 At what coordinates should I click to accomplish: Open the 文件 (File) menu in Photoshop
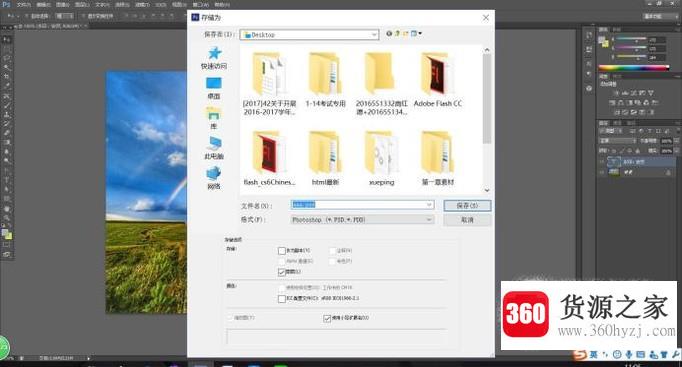[x=23, y=5]
